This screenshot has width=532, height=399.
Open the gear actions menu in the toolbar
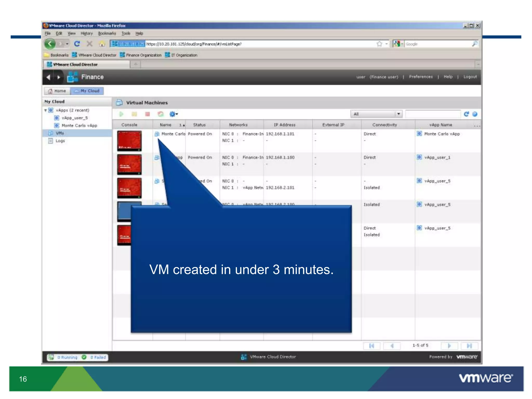pos(173,114)
